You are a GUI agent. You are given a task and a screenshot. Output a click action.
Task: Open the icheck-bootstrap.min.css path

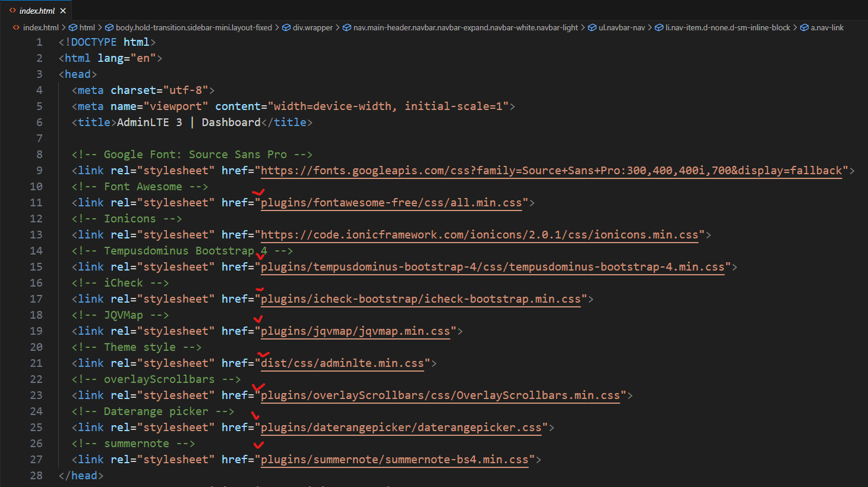click(x=421, y=299)
